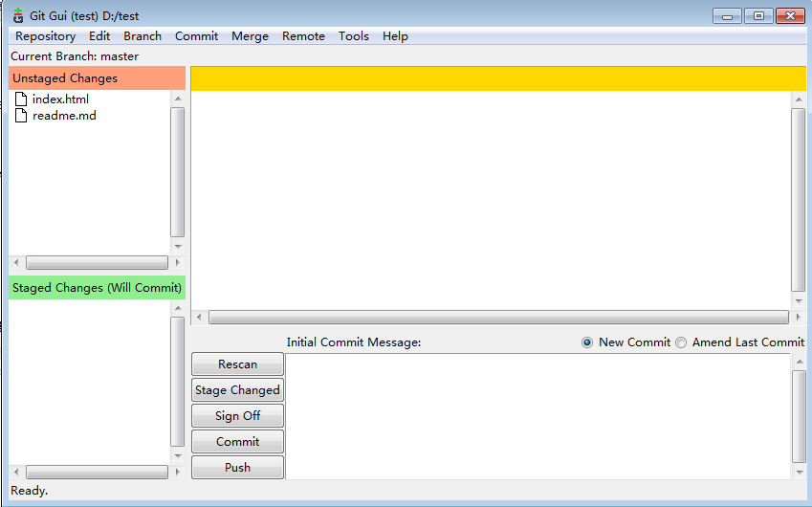Click the diff pane scroll up arrow
The height and width of the screenshot is (507, 812).
point(799,99)
